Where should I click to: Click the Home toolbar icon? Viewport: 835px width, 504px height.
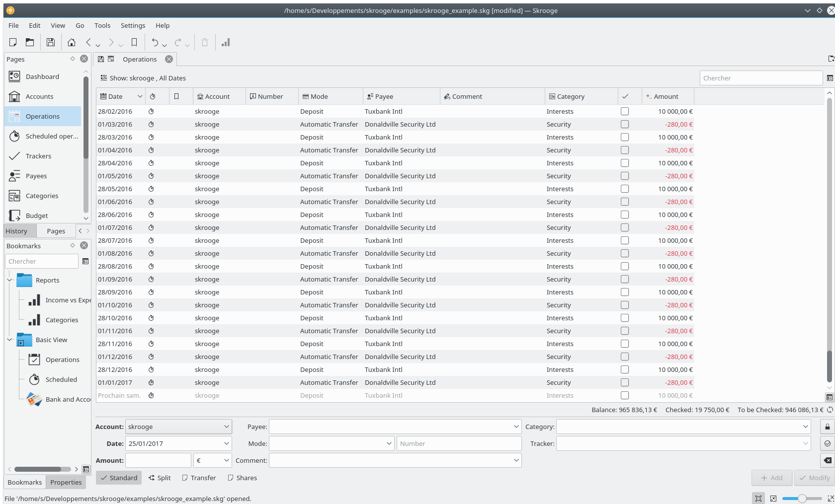click(72, 43)
